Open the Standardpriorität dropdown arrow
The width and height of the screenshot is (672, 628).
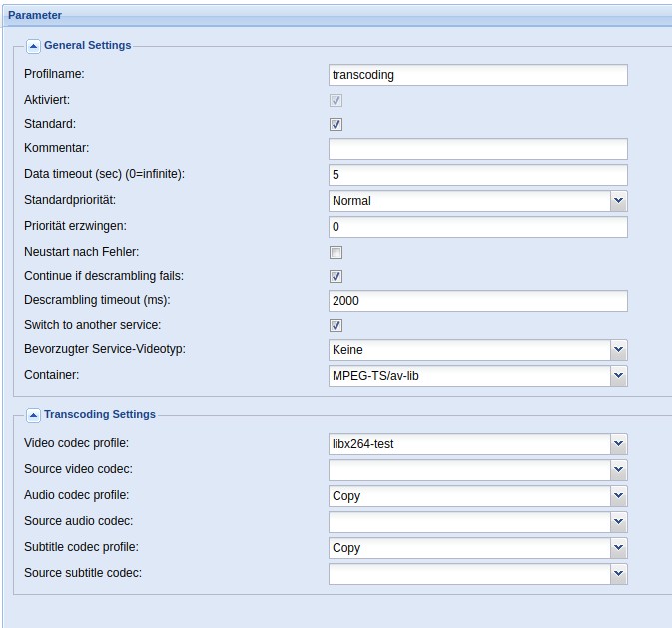point(618,201)
